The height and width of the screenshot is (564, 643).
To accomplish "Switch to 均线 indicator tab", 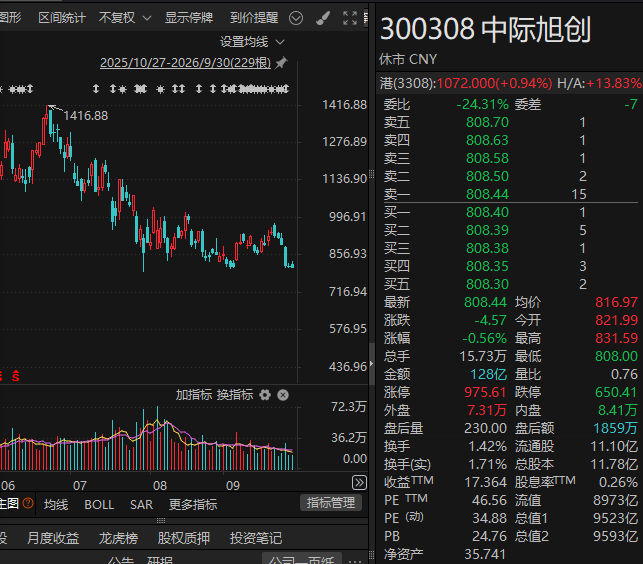I will click(56, 504).
